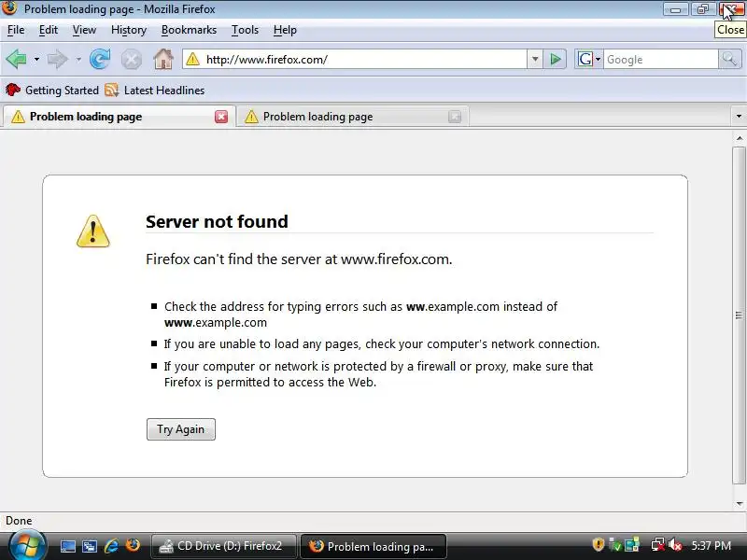Click the network connection tray icon
The width and height of the screenshot is (747, 560).
(658, 544)
